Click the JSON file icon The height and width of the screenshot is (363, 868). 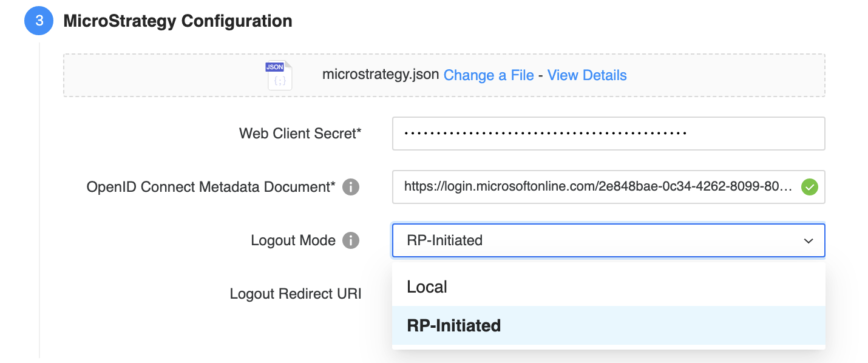click(x=279, y=76)
